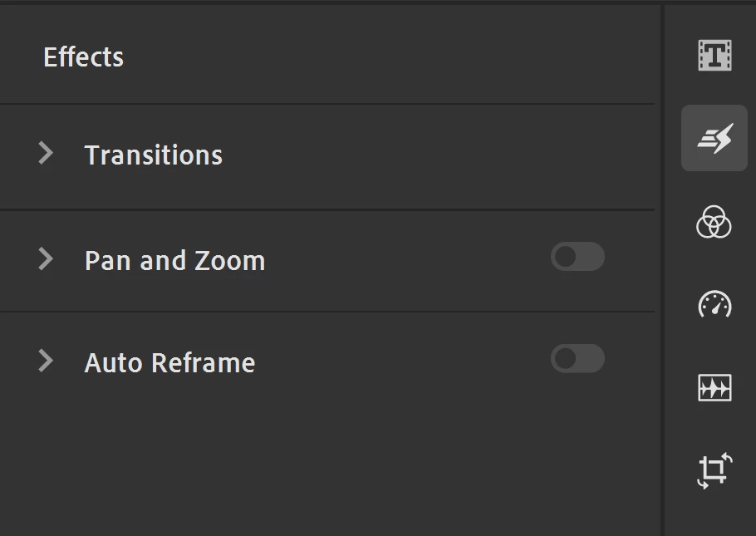The image size is (756, 536).
Task: Enable the Pan and Zoom toggle
Action: point(577,257)
